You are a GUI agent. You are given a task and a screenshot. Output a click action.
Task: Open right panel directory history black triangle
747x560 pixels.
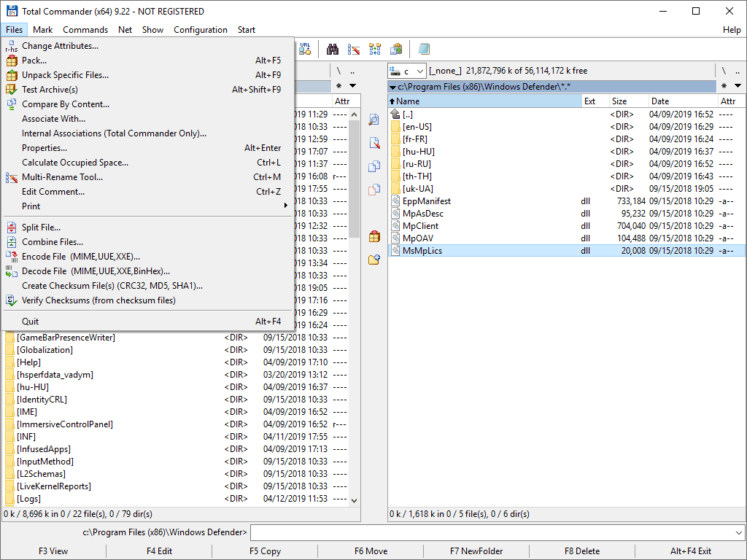738,86
